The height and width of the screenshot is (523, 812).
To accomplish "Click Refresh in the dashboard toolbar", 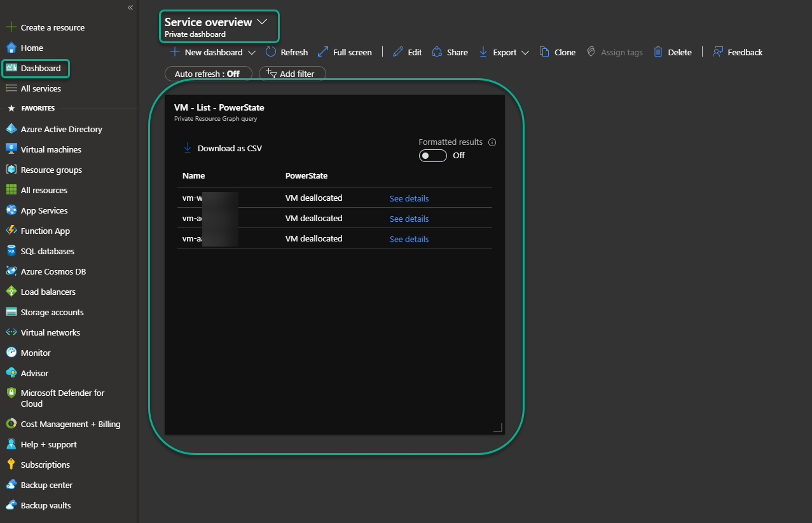I will click(x=287, y=52).
